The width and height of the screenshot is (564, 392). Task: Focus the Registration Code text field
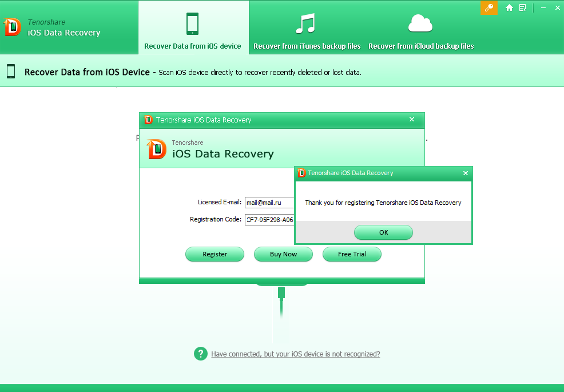(x=269, y=220)
